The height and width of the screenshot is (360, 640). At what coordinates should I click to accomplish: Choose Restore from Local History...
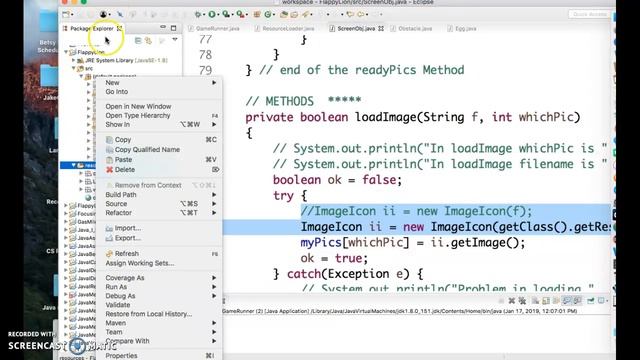click(x=160, y=314)
